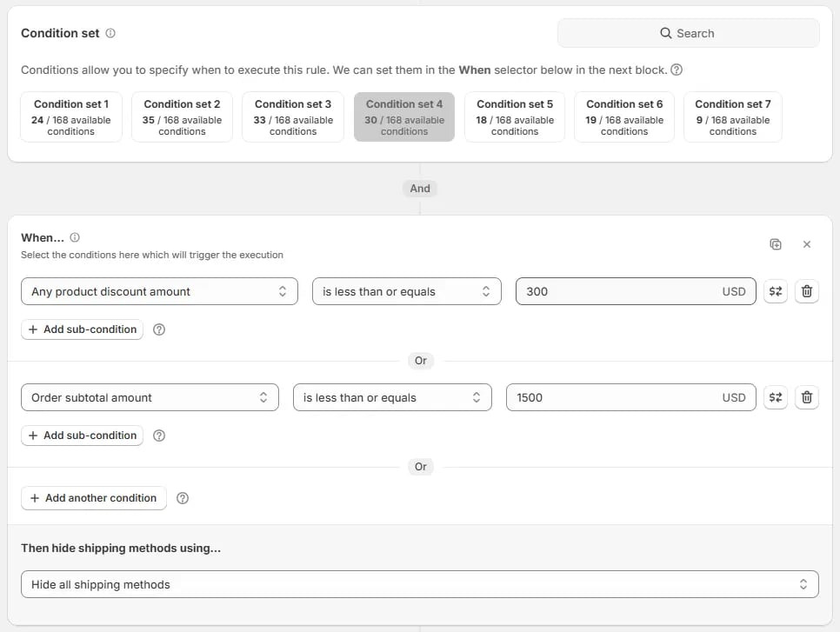Open Any product discount amount dropdown
The image size is (840, 632).
(159, 291)
